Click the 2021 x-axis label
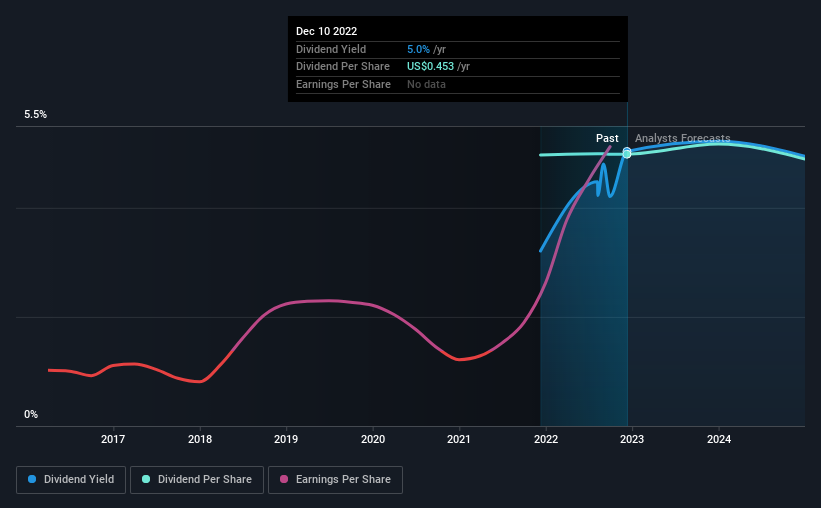 pos(459,439)
